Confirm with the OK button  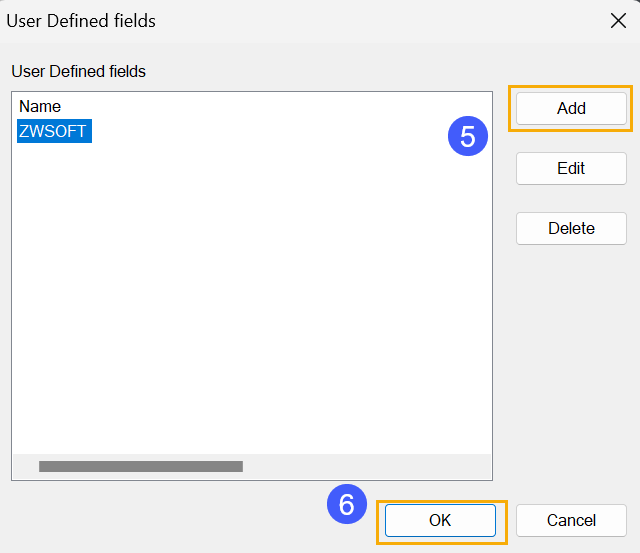(x=440, y=520)
